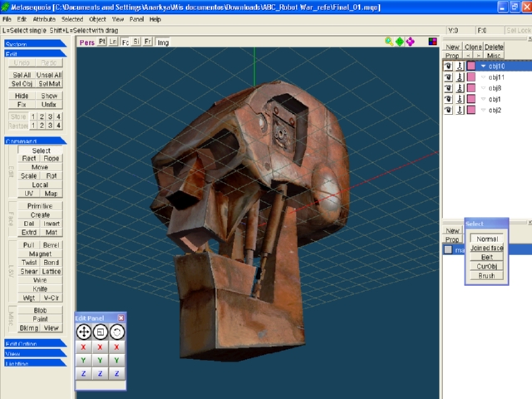Screen dimensions: 532x399
Task: Open the File menu
Action: point(7,19)
